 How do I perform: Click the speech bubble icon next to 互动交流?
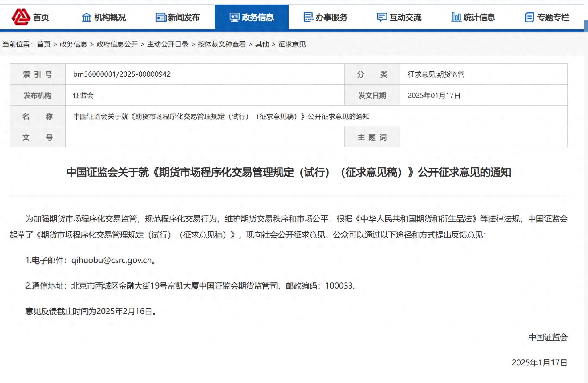[x=382, y=17]
